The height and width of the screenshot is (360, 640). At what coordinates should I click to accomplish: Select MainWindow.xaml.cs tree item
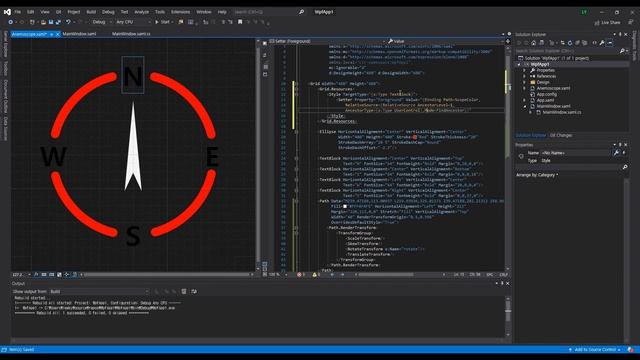pyautogui.click(x=562, y=112)
